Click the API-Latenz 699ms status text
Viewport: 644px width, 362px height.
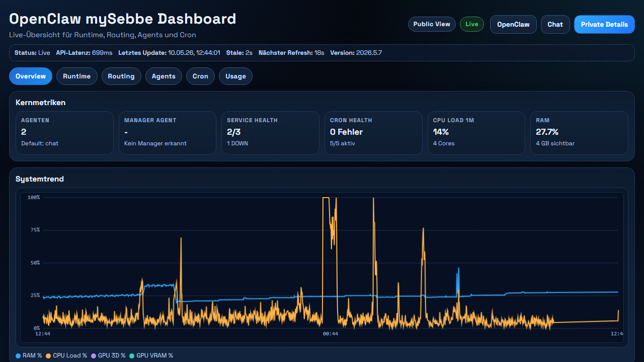pos(84,53)
